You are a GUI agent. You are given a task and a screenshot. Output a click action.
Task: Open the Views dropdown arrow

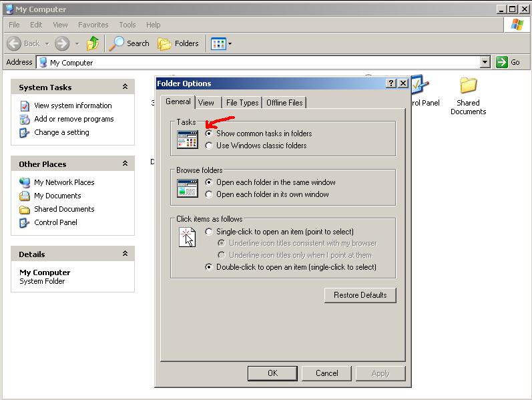click(x=230, y=44)
